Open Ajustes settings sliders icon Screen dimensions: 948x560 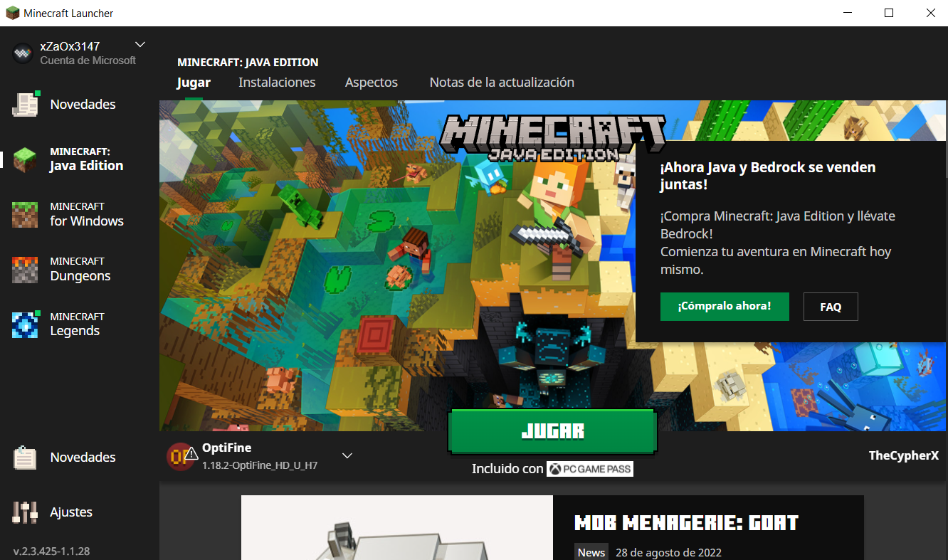coord(25,512)
